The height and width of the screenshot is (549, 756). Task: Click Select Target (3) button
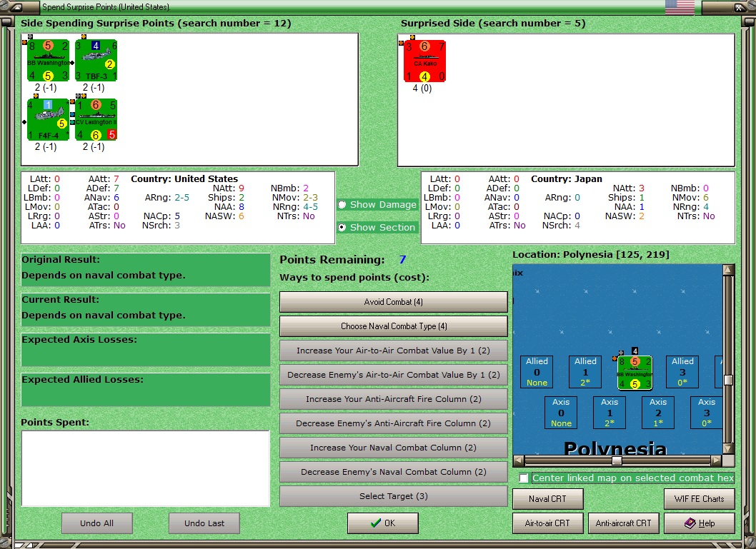pos(394,496)
